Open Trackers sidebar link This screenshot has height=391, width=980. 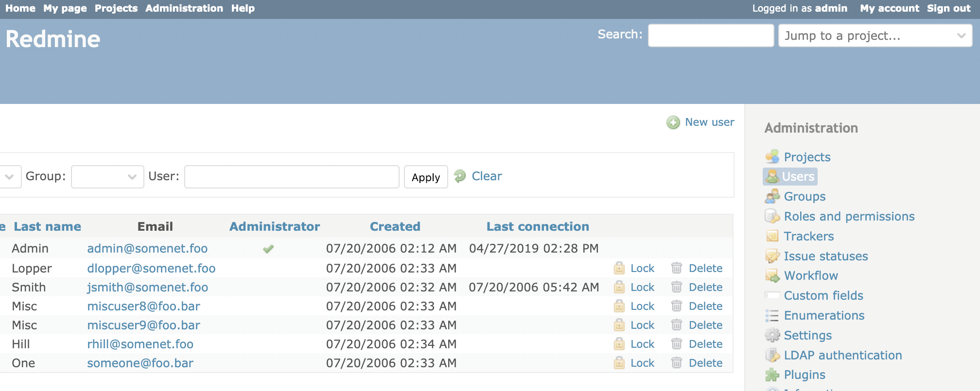tap(809, 236)
